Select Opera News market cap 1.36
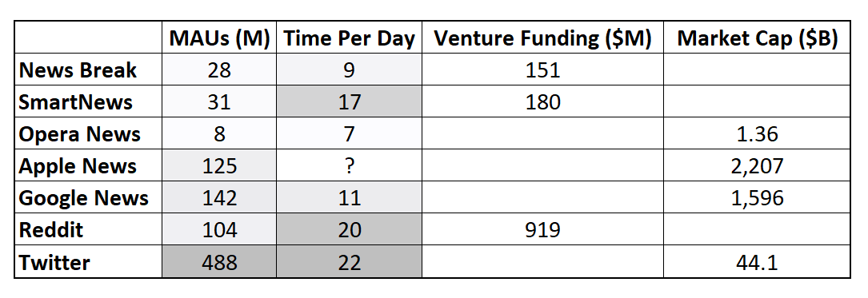The height and width of the screenshot is (298, 868). pos(757,133)
